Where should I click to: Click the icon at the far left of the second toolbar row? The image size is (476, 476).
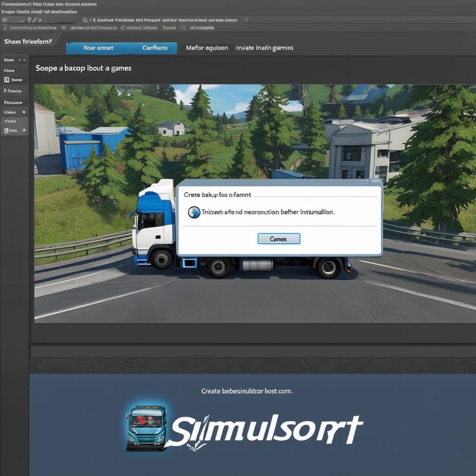(5, 28)
